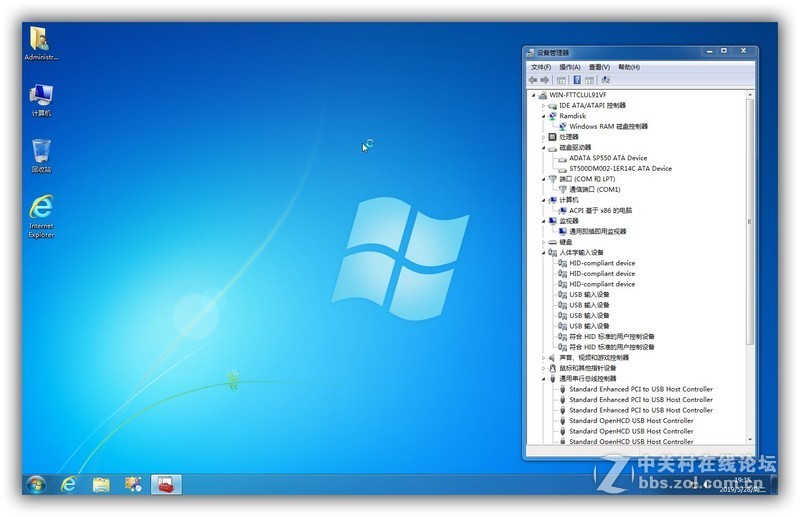Image resolution: width=800 pixels, height=517 pixels.
Task: Open Windows Explorer folder icon on taskbar
Action: coord(101,484)
